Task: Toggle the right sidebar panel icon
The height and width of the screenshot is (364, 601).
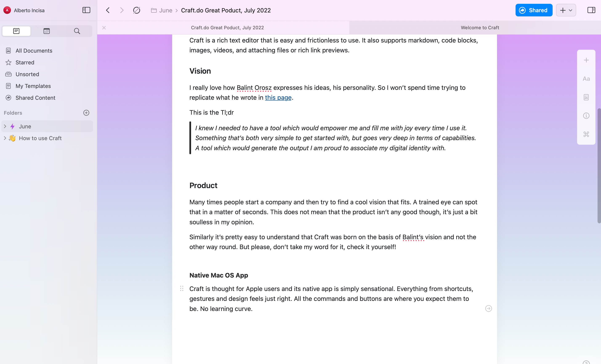Action: click(591, 10)
